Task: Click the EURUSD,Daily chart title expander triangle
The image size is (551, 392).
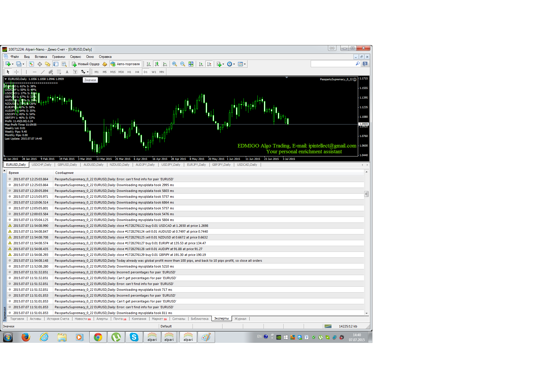Action: coord(6,79)
